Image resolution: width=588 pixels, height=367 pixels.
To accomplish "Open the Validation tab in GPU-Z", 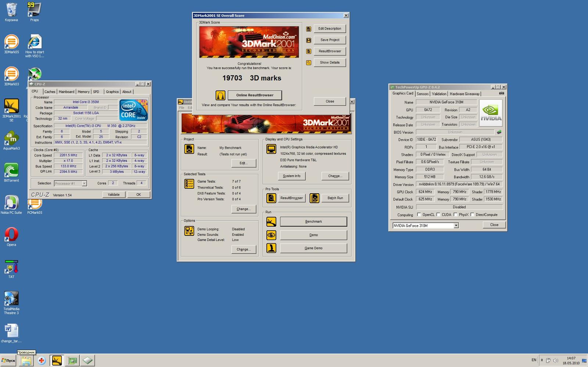I will pos(439,94).
